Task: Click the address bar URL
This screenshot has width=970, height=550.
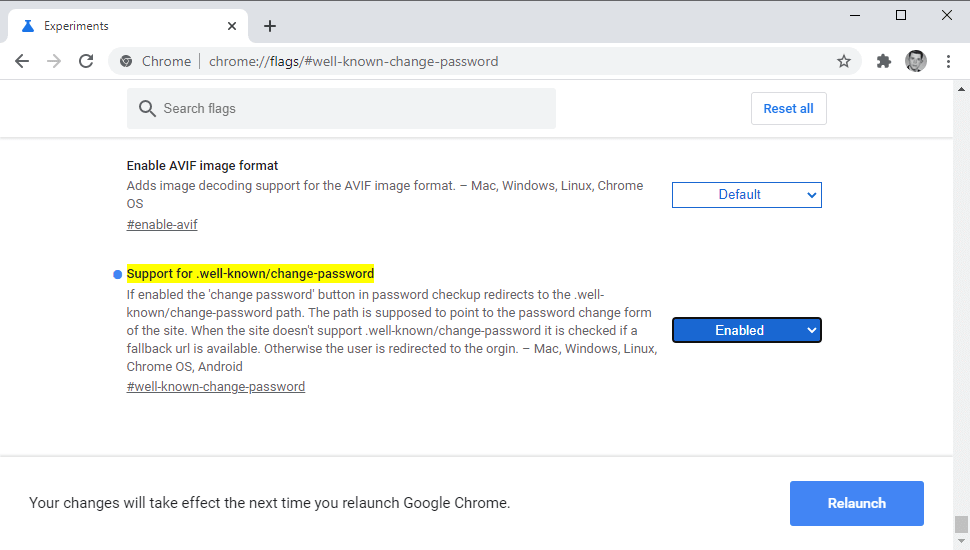Action: point(353,61)
